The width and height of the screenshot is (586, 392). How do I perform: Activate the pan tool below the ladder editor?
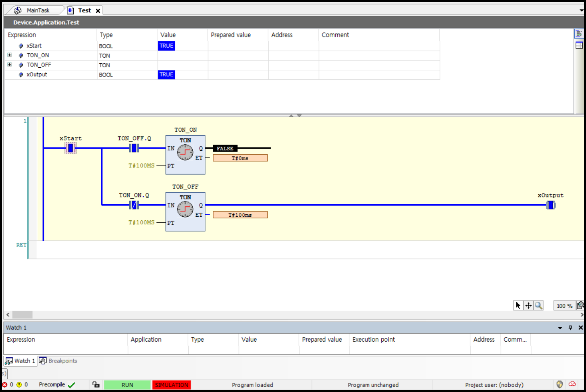coord(528,305)
